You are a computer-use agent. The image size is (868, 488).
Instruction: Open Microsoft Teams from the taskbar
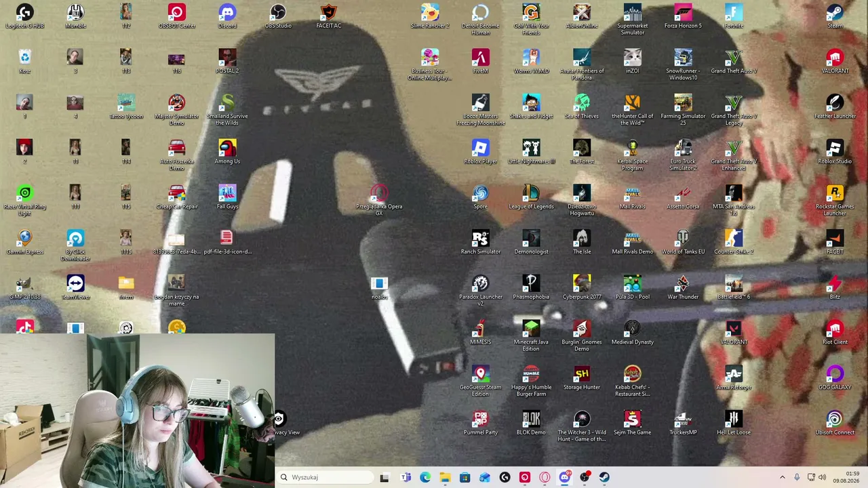click(x=406, y=477)
